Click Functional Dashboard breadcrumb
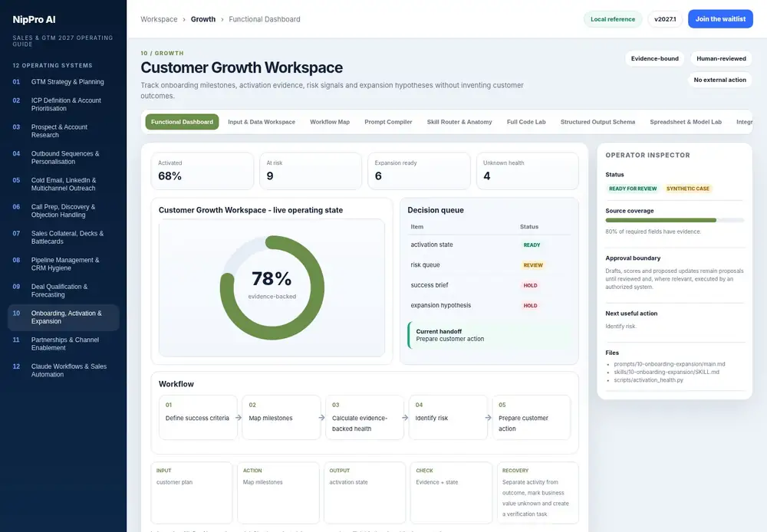767x532 pixels. click(x=265, y=19)
